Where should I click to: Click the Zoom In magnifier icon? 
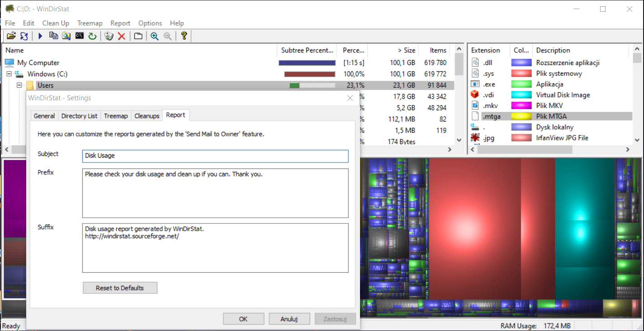[155, 36]
